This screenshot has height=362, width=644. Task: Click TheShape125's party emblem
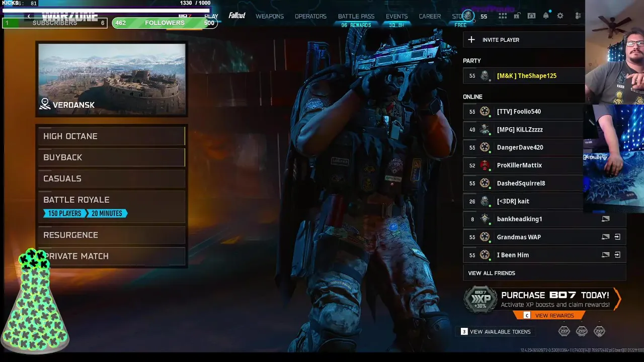click(x=485, y=76)
